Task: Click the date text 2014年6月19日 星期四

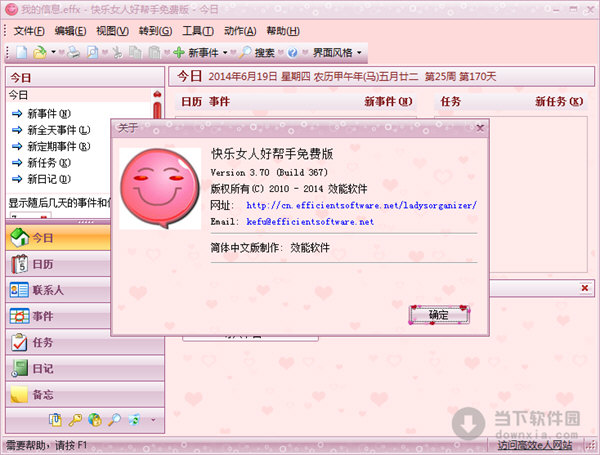Action: [259, 77]
